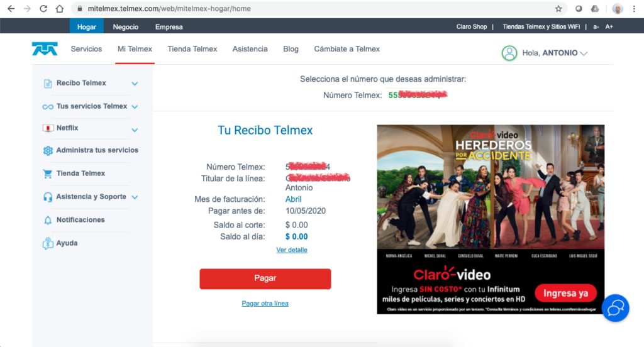Click the Tus servicios Telmex infinity icon

(x=48, y=107)
